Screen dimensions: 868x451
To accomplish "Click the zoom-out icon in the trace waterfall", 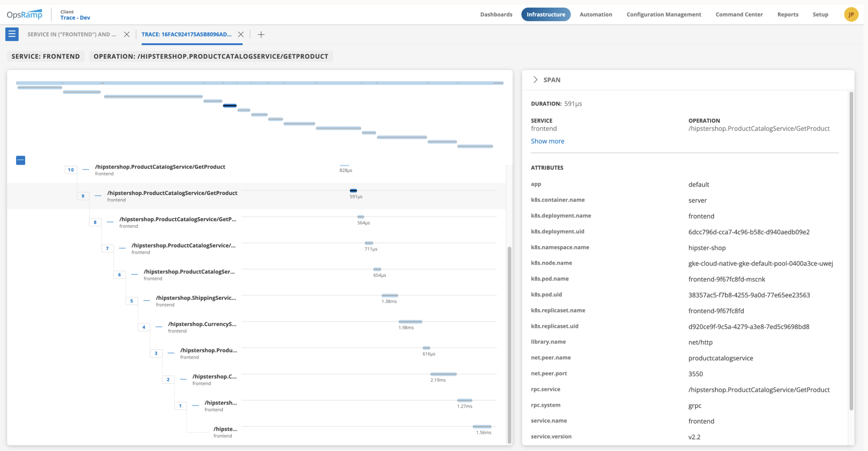I will point(21,160).
